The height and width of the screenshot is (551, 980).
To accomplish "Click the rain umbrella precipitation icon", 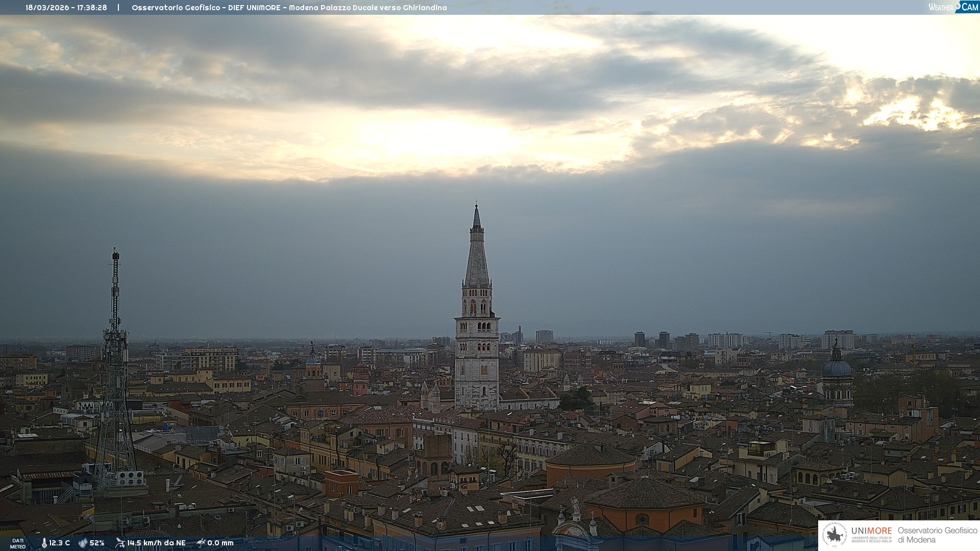I will [x=201, y=543].
